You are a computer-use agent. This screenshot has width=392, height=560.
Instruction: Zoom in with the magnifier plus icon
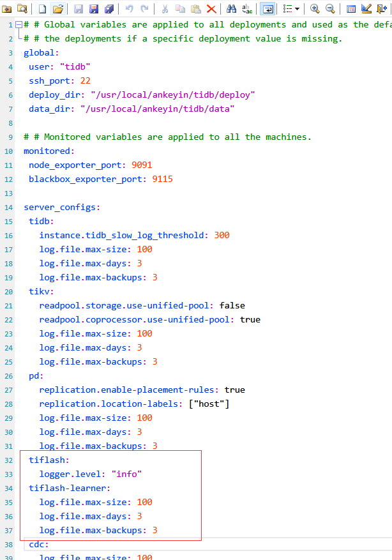click(x=315, y=8)
